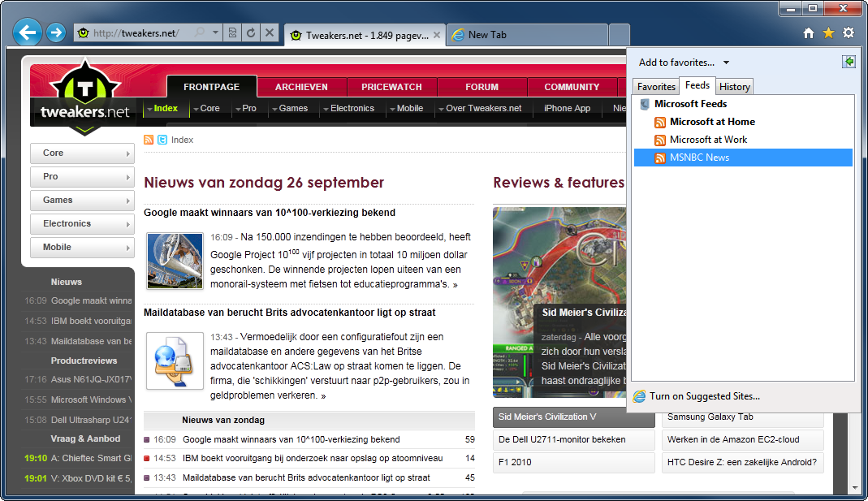Expand the Mobile submenu in navigation bar
The image size is (868, 501).
point(406,109)
